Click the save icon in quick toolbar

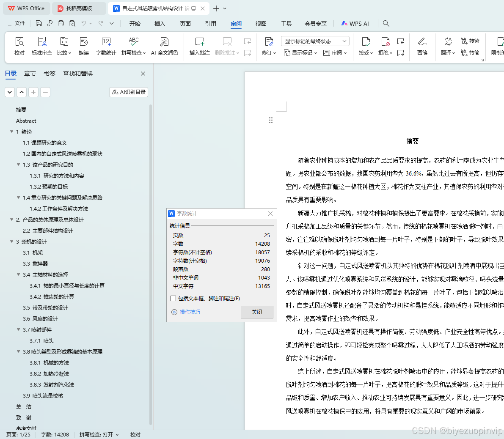[x=39, y=23]
